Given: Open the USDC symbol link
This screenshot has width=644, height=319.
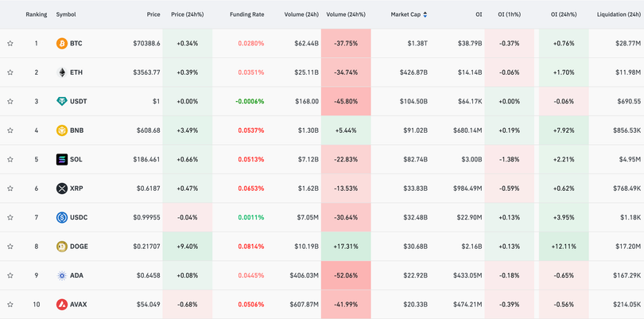Looking at the screenshot, I should tap(78, 217).
